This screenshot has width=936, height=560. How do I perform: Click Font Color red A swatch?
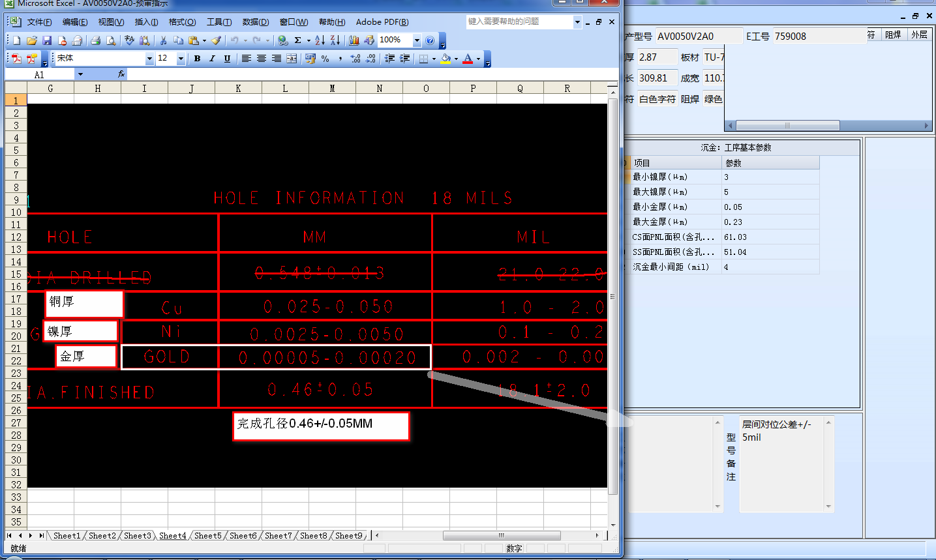468,59
